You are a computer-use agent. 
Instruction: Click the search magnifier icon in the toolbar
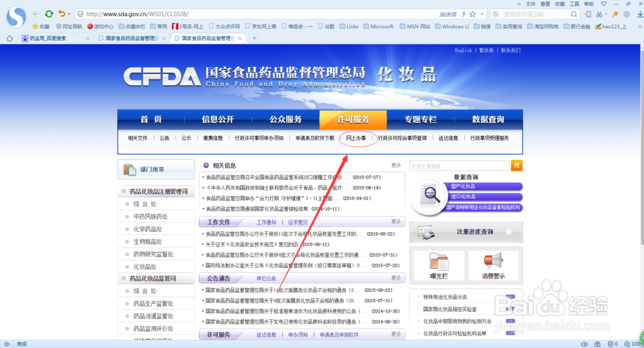click(x=574, y=14)
